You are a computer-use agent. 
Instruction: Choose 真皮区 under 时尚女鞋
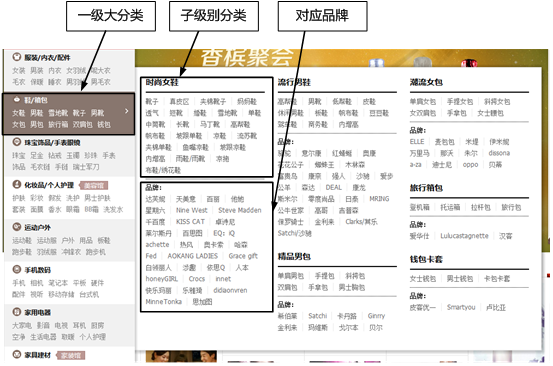[179, 102]
